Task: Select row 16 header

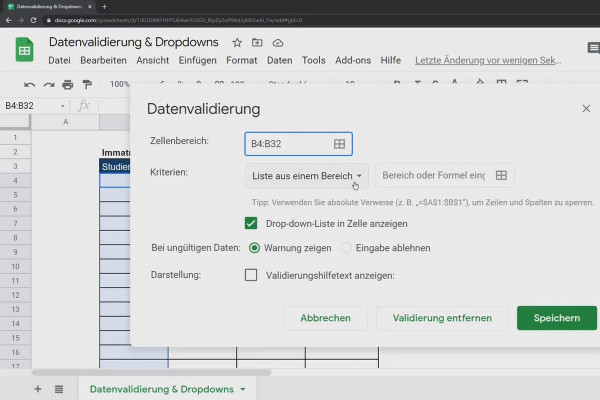Action: [15, 353]
